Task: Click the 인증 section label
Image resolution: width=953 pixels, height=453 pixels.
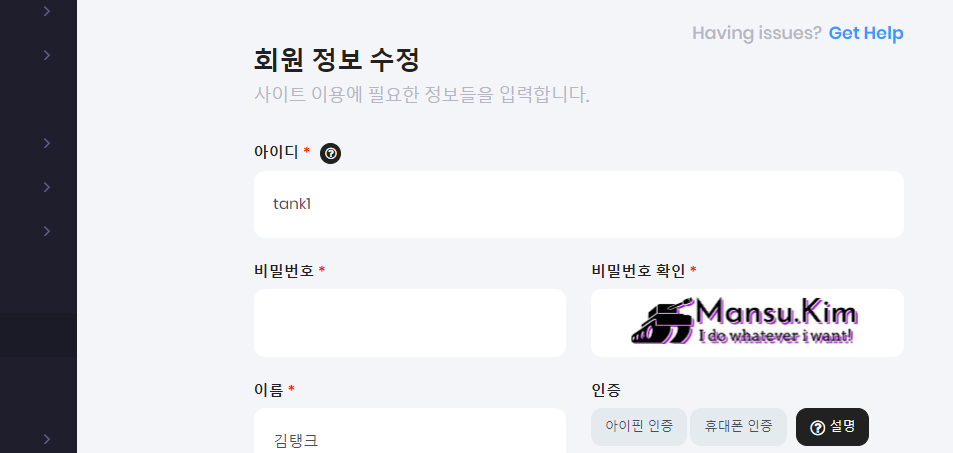Action: pos(607,389)
